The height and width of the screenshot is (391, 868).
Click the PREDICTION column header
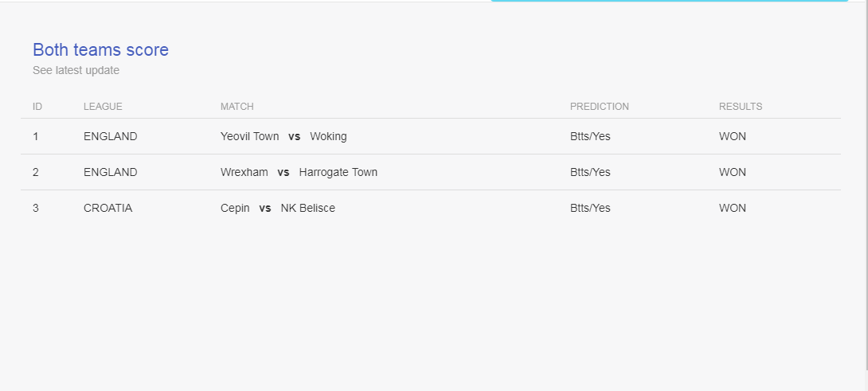pos(600,107)
